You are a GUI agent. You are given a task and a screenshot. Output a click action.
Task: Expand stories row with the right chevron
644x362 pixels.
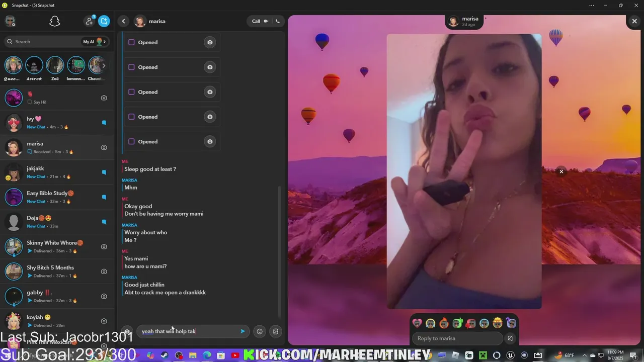click(x=104, y=66)
